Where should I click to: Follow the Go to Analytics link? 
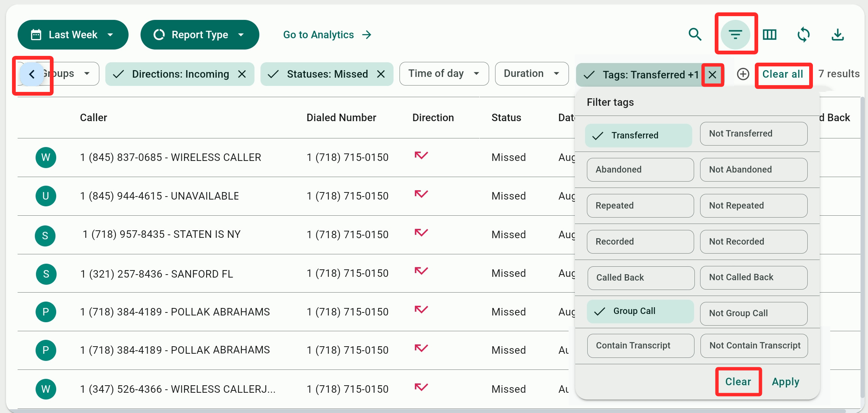click(x=327, y=35)
